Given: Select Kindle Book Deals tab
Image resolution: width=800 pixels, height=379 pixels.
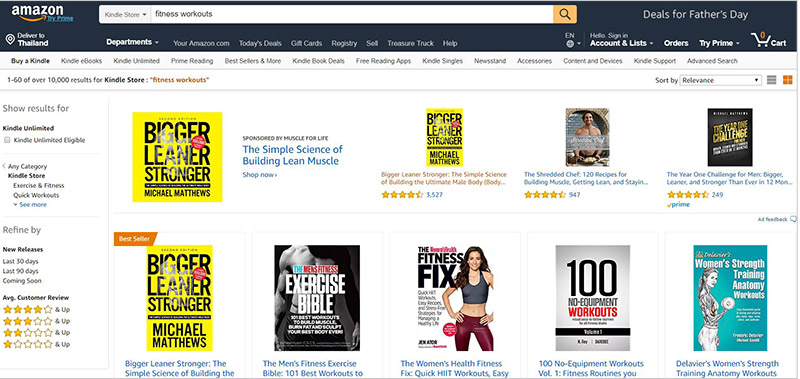Looking at the screenshot, I should [x=318, y=61].
